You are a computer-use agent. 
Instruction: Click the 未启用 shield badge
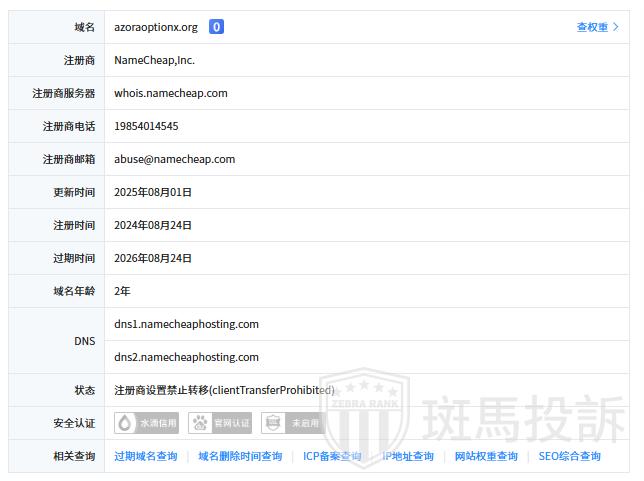pos(293,423)
